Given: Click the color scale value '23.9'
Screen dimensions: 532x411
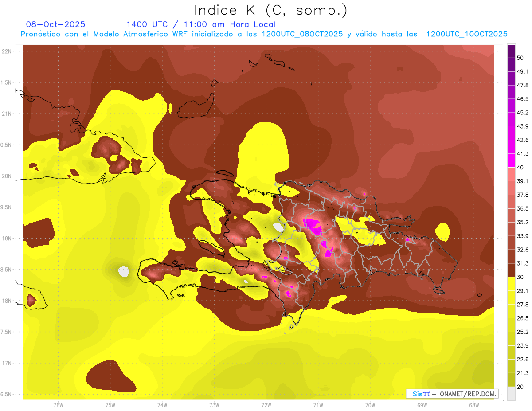Looking at the screenshot, I should pos(523,345).
